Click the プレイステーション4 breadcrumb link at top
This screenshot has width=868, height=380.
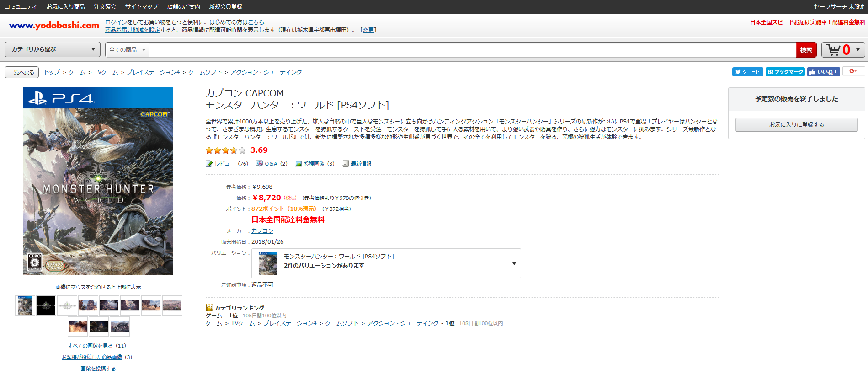click(153, 72)
